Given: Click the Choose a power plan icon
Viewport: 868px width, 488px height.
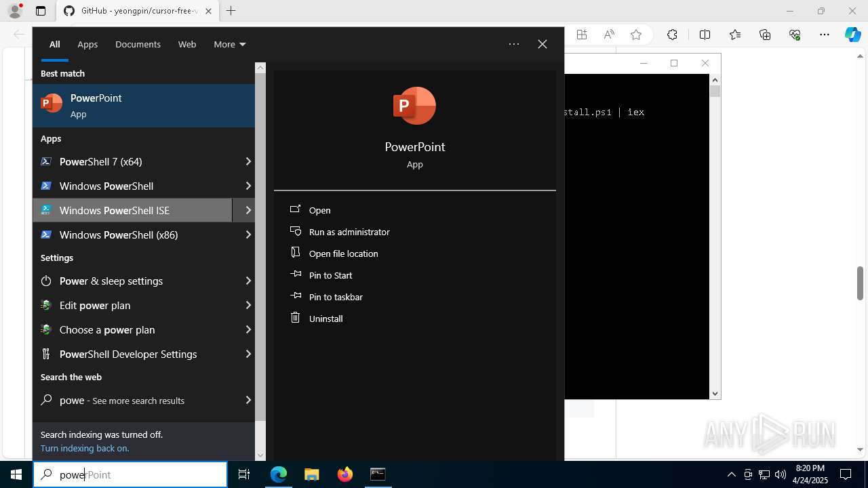Looking at the screenshot, I should tap(46, 329).
